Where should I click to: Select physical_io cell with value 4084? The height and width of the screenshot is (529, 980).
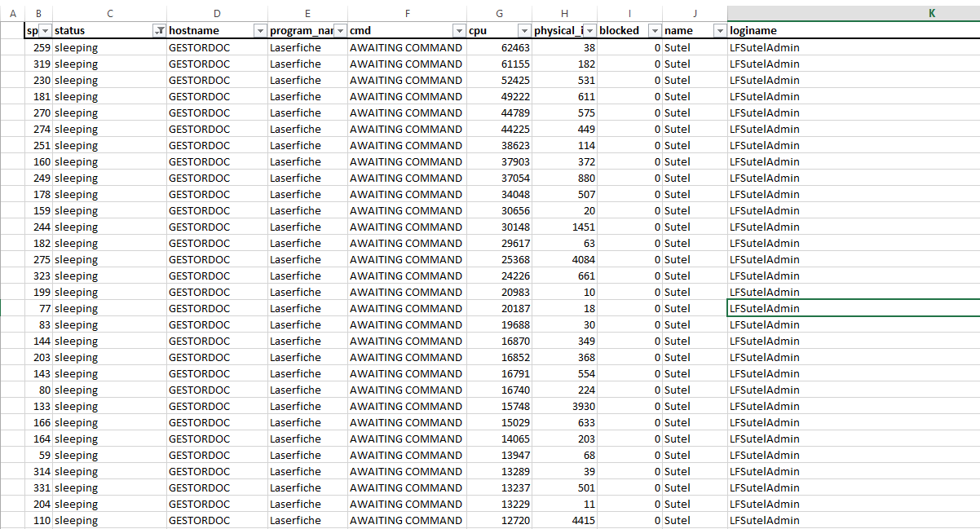(x=564, y=259)
